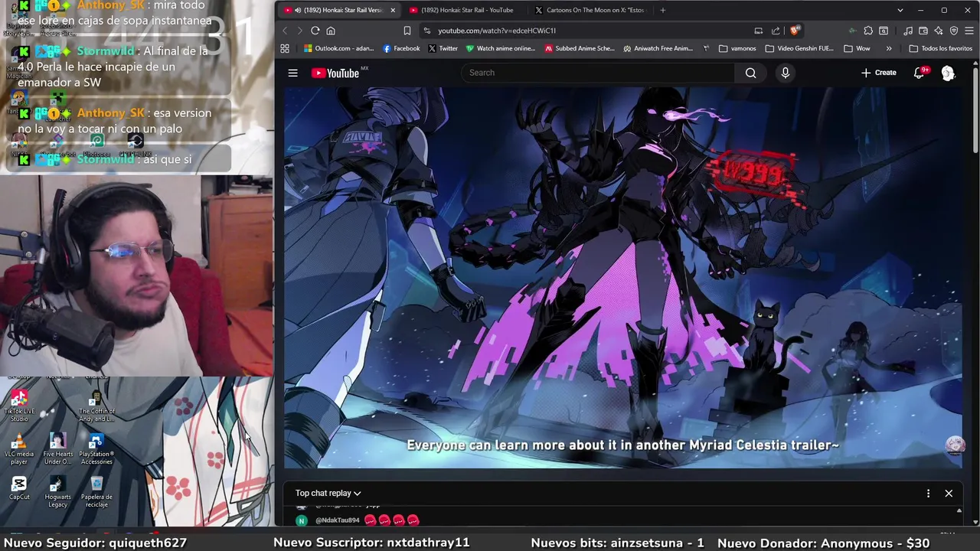This screenshot has width=980, height=551.
Task: Click the YouTube search magnifier button
Action: click(750, 73)
